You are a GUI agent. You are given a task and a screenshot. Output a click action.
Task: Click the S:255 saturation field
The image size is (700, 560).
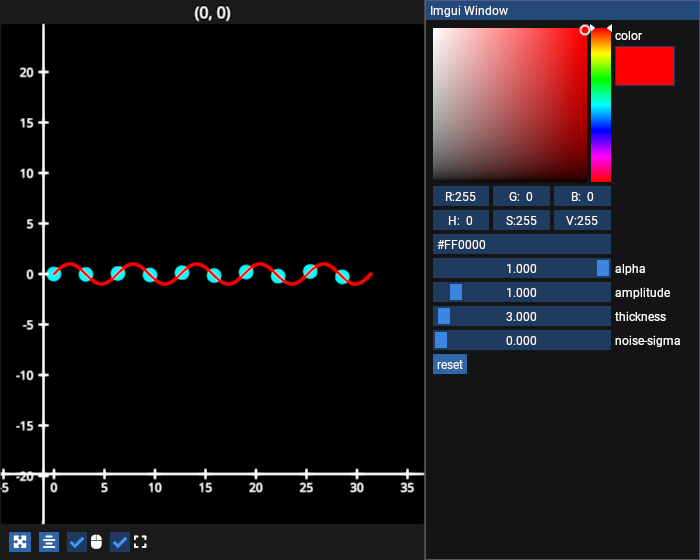[521, 220]
